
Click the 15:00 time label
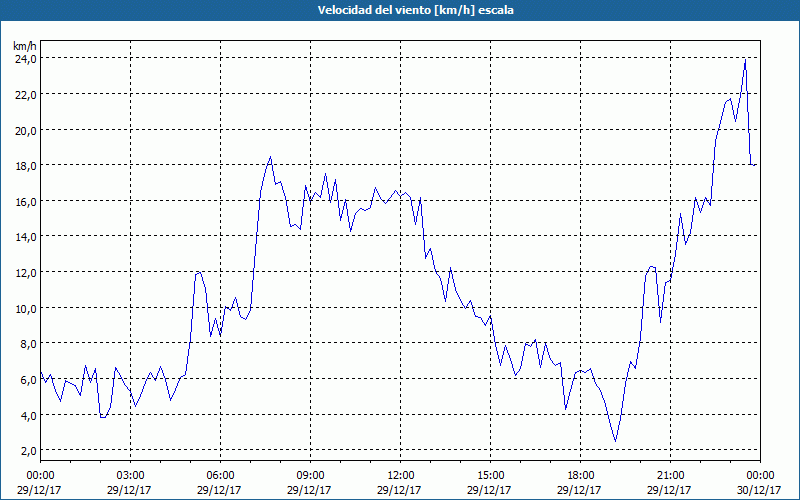(490, 476)
